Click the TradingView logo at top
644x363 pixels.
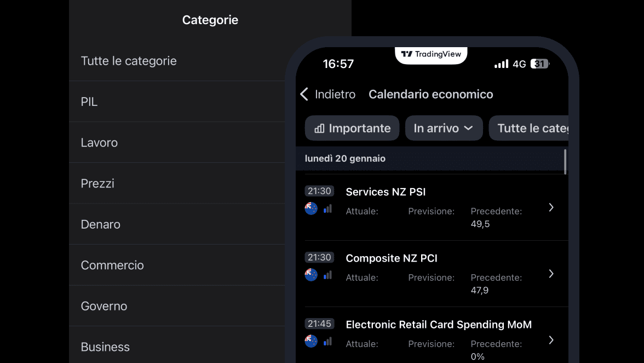(431, 54)
